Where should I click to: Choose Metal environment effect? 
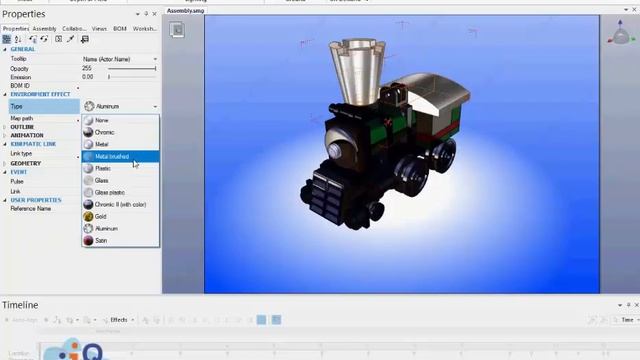(120, 144)
